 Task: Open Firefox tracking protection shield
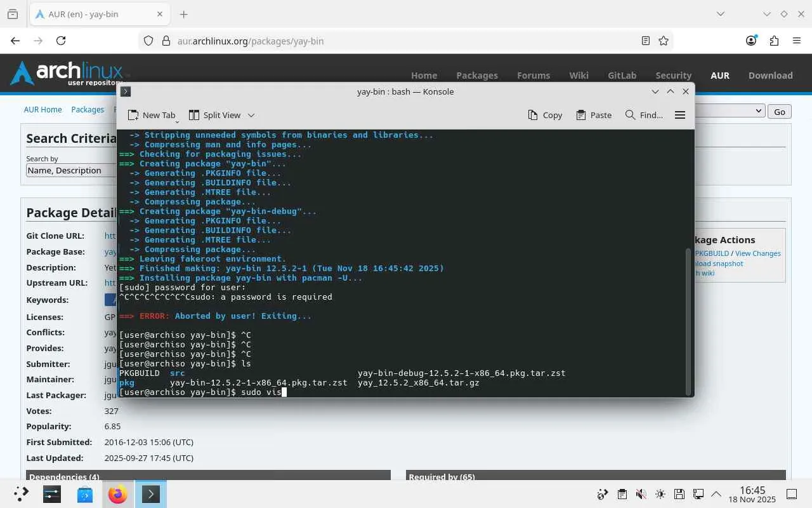(148, 41)
